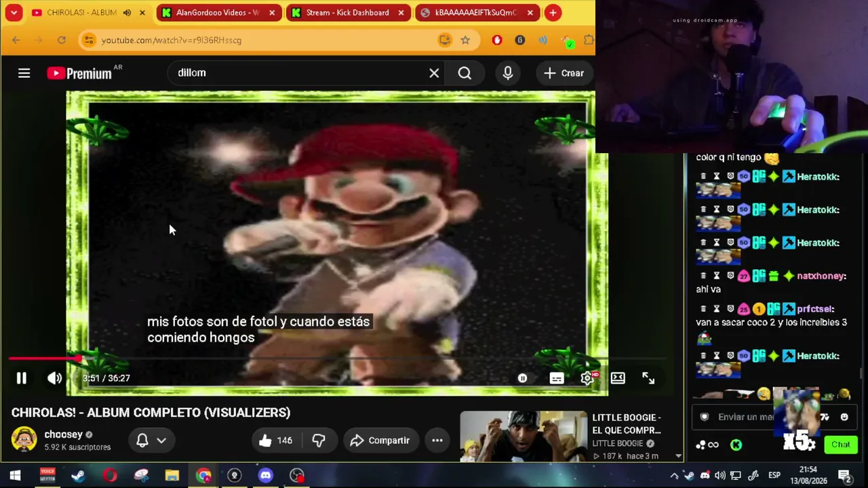The height and width of the screenshot is (488, 868).
Task: Enter fullscreen mode
Action: coord(648,378)
